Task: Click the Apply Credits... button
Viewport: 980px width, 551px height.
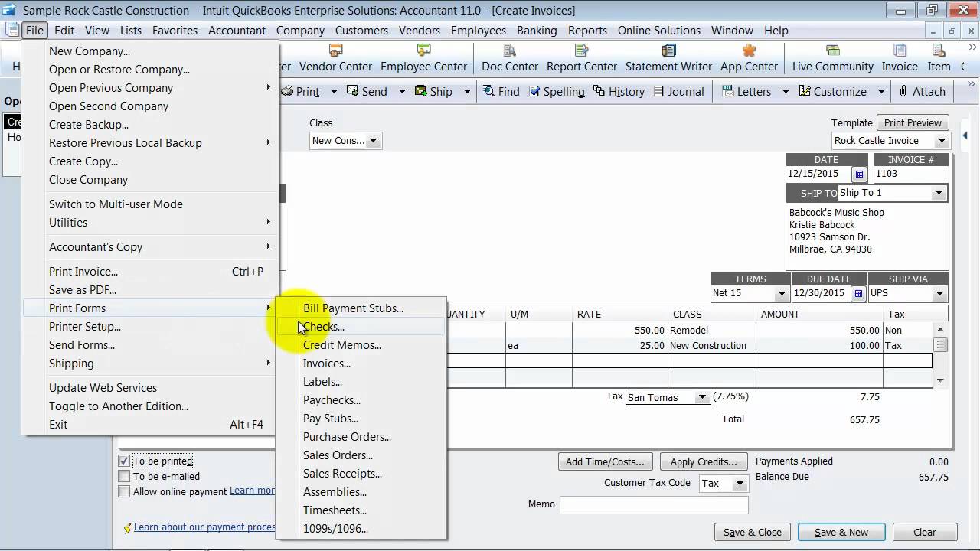Action: point(704,461)
